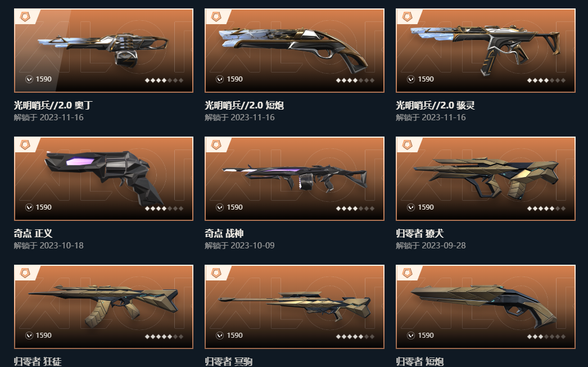
Task: Click the badge icon on 光明哨兵//2.0 骇灵 card
Action: pos(407,16)
